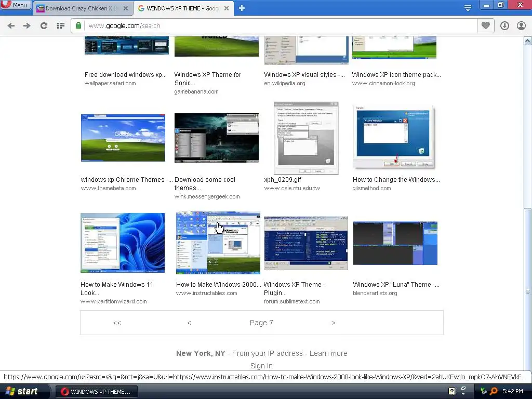The image size is (532, 399).
Task: Open Windows XP Theme for Sonic result
Action: pyautogui.click(x=208, y=79)
